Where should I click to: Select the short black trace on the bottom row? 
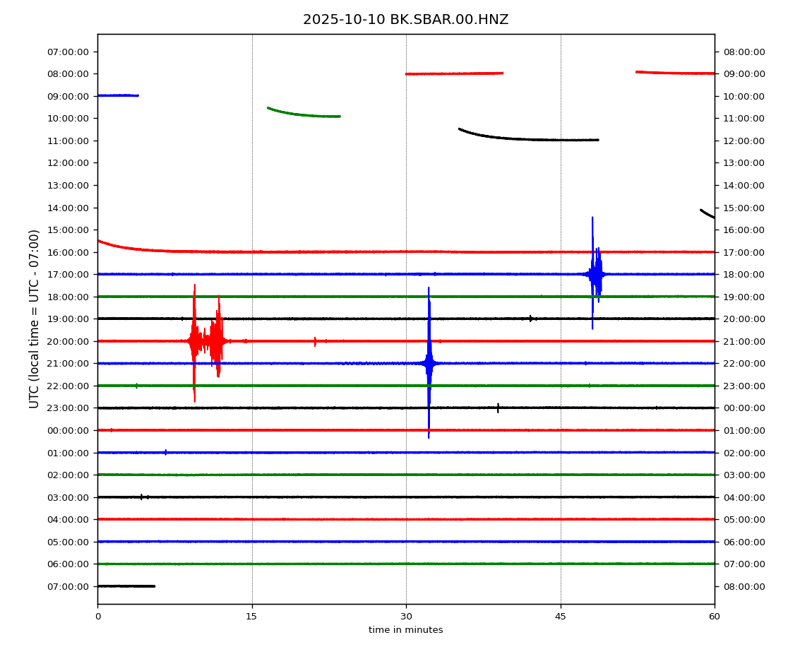[126, 586]
